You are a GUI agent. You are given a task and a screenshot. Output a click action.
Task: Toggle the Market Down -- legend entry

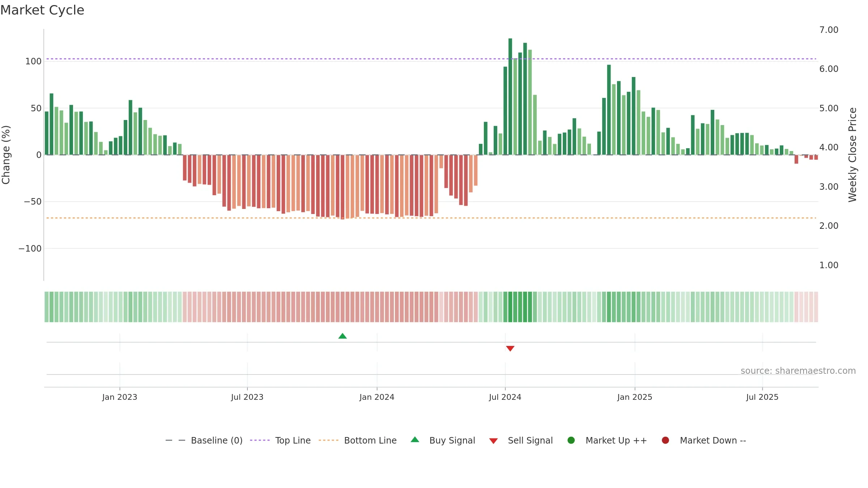coord(704,441)
